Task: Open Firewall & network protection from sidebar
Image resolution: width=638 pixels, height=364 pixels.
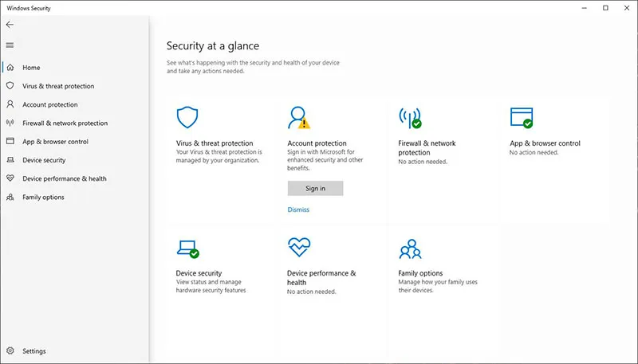Action: click(x=65, y=123)
